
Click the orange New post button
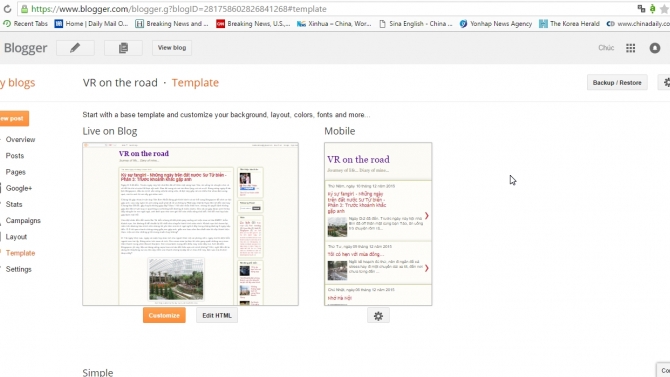[x=13, y=118]
